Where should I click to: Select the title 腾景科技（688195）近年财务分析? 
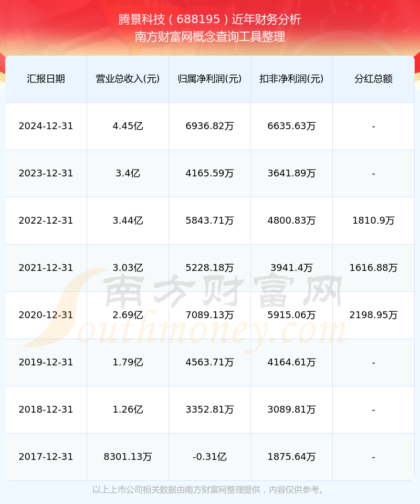click(209, 19)
